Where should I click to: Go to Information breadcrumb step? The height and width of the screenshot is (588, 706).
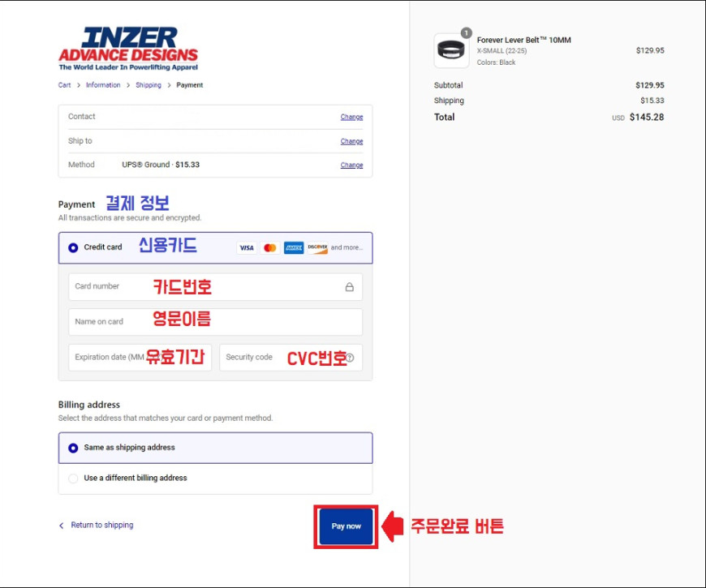point(103,85)
